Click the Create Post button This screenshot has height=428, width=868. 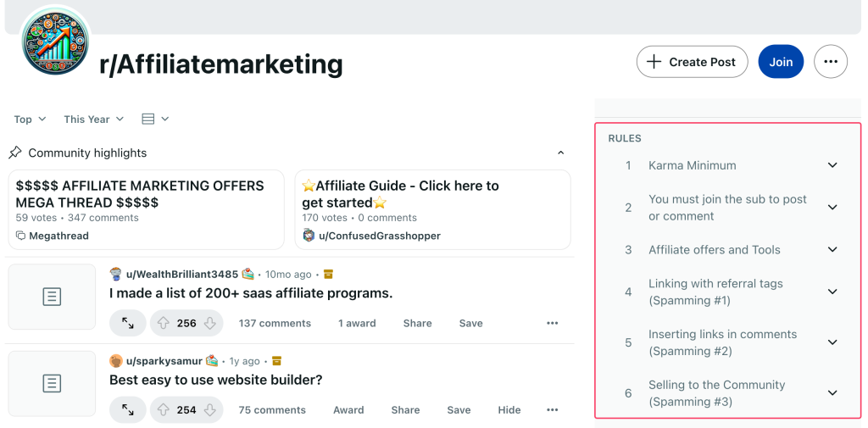pyautogui.click(x=692, y=62)
